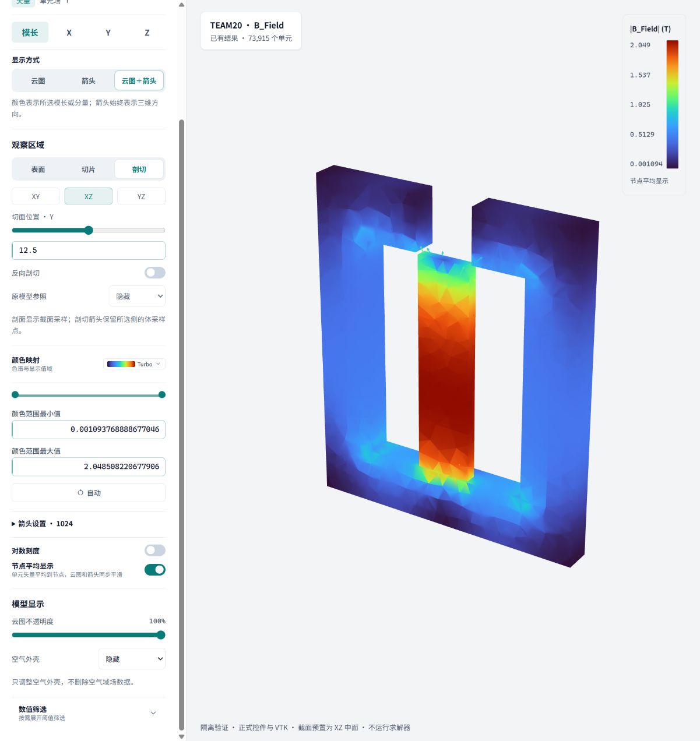The image size is (700, 741).
Task: Click the 切面位置 slider handle
Action: coord(89,230)
